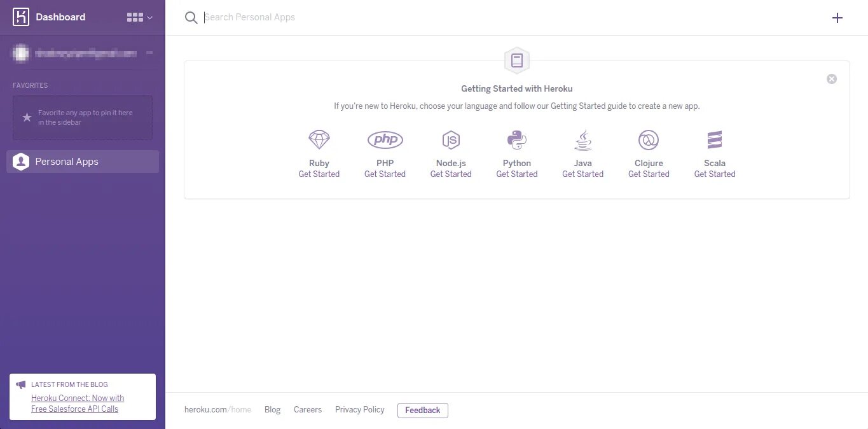This screenshot has width=868, height=429.
Task: Open Get Started under Clojure
Action: [x=649, y=174]
